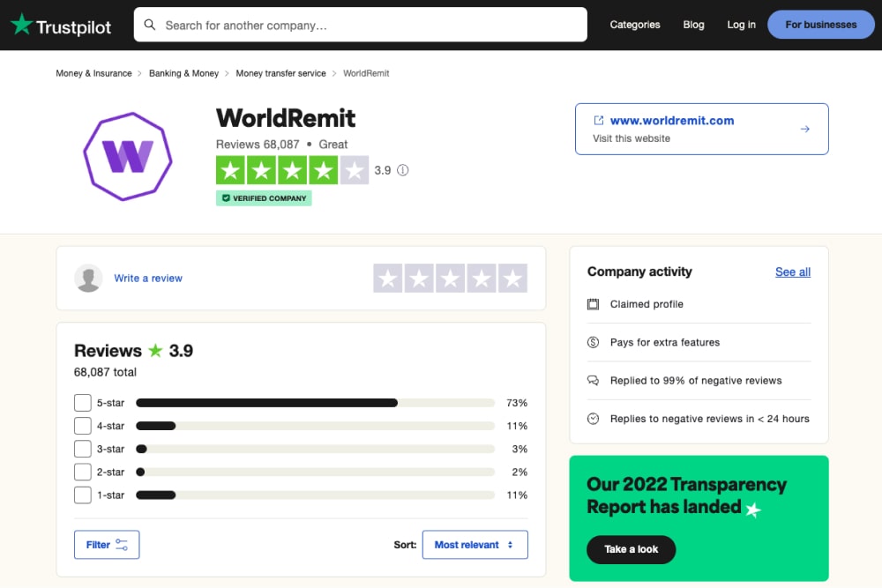Check the 5-star filter checkbox

coord(83,403)
